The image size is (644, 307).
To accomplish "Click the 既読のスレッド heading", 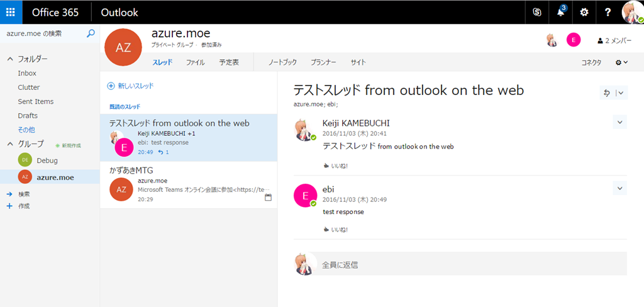I will pos(125,106).
